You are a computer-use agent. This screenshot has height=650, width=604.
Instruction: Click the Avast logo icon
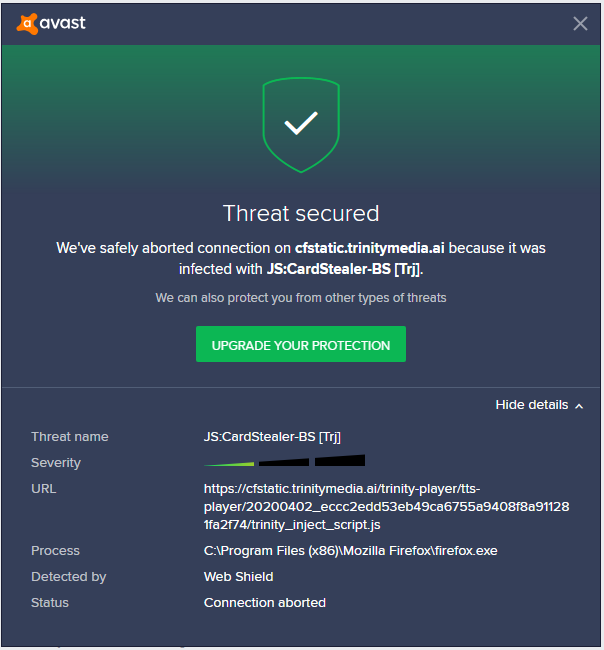[27, 24]
